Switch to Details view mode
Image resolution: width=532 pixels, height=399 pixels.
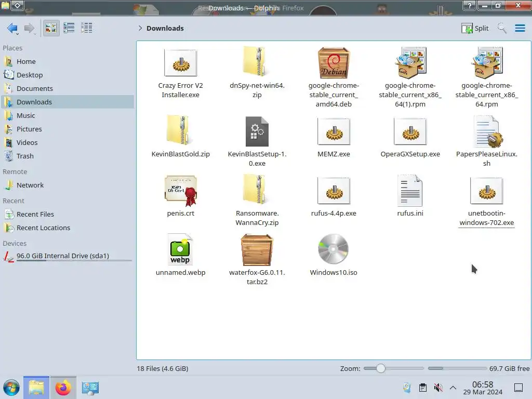tap(87, 28)
